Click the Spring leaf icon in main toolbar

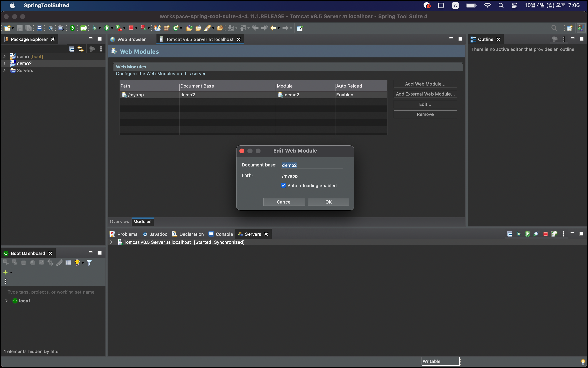click(x=83, y=28)
